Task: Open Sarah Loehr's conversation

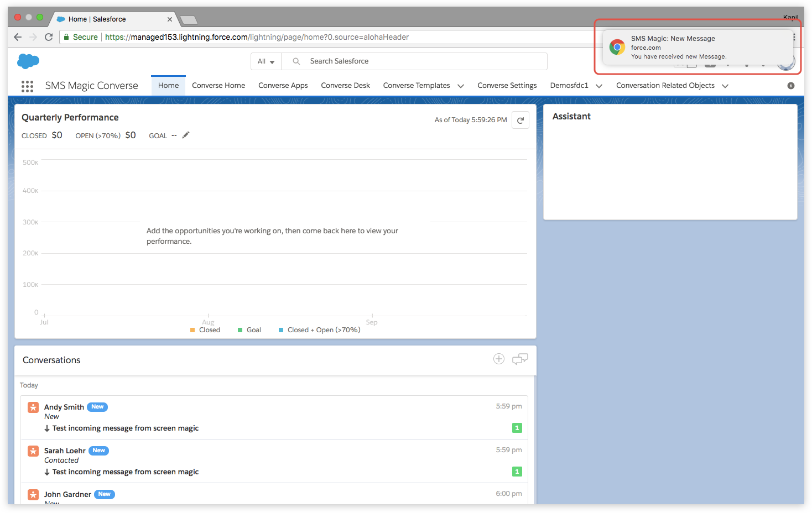Action: point(274,461)
